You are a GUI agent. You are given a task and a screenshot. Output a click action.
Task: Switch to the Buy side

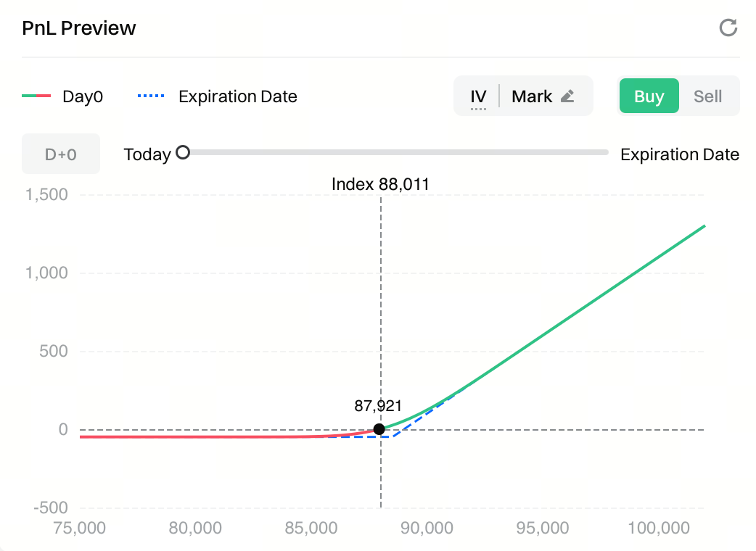click(x=649, y=96)
